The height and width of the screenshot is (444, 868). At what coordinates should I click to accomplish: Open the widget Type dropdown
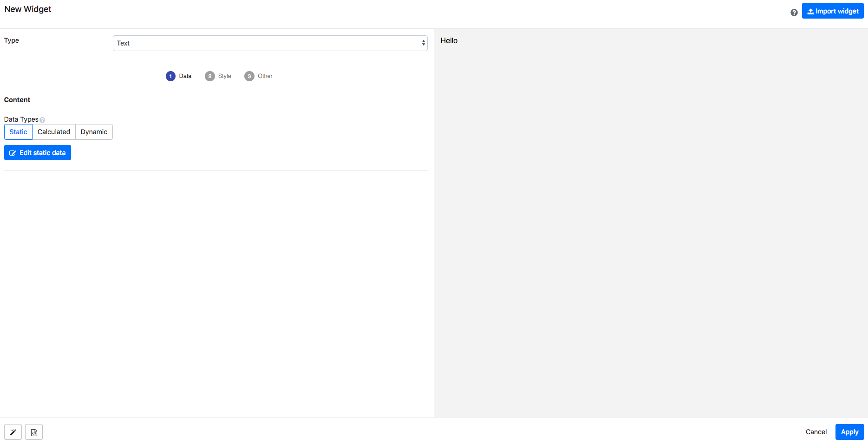[x=270, y=43]
